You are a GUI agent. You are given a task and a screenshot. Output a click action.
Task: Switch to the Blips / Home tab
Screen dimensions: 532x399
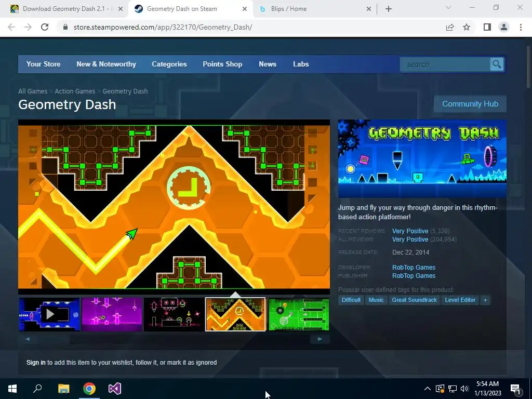coord(315,9)
